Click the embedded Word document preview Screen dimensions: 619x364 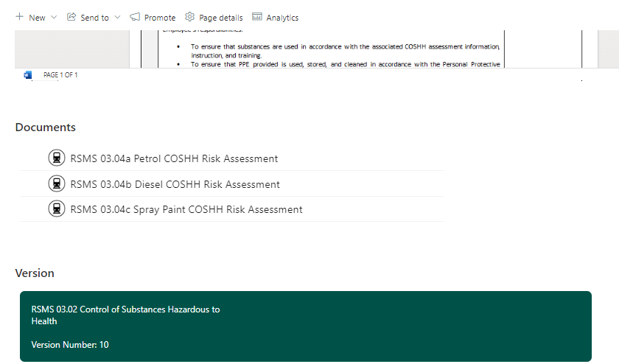tap(317, 49)
